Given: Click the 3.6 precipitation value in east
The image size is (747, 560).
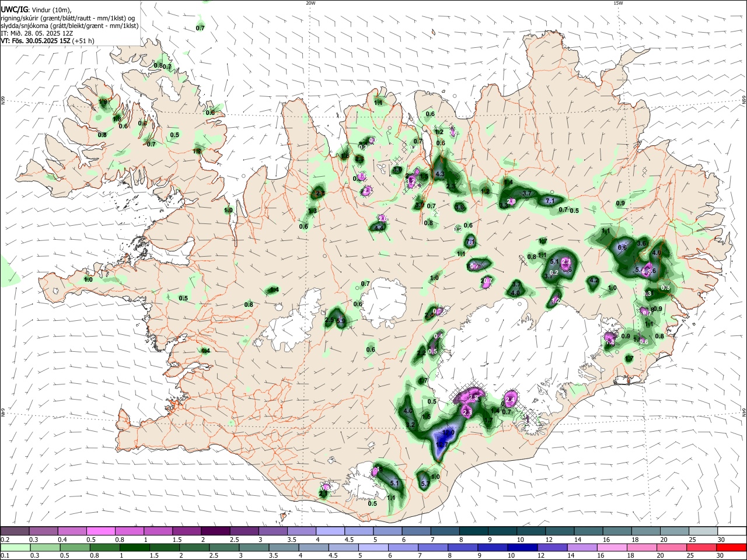Looking at the screenshot, I should pyautogui.click(x=643, y=243).
